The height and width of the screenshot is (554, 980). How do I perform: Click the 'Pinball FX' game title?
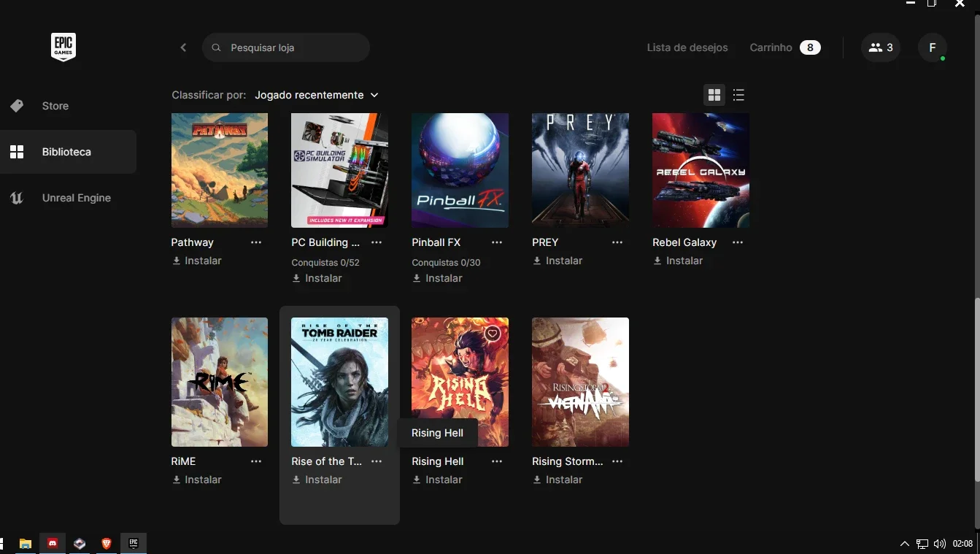click(x=436, y=242)
